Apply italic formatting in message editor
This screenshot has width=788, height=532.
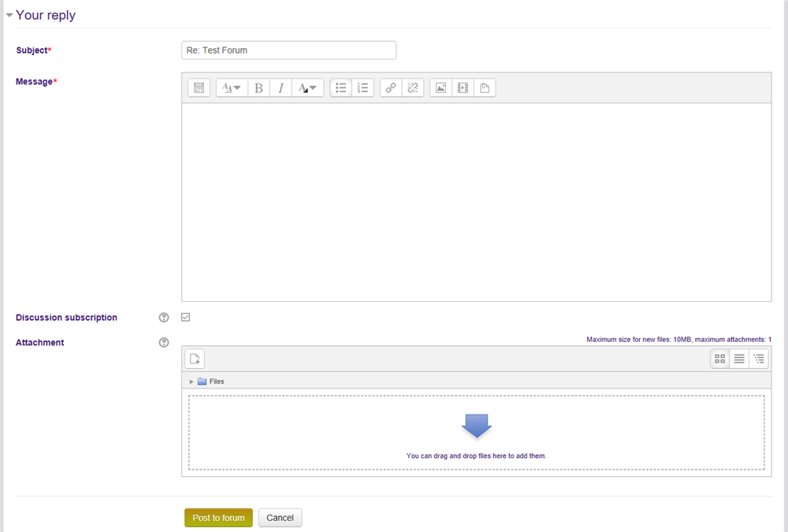tap(281, 87)
